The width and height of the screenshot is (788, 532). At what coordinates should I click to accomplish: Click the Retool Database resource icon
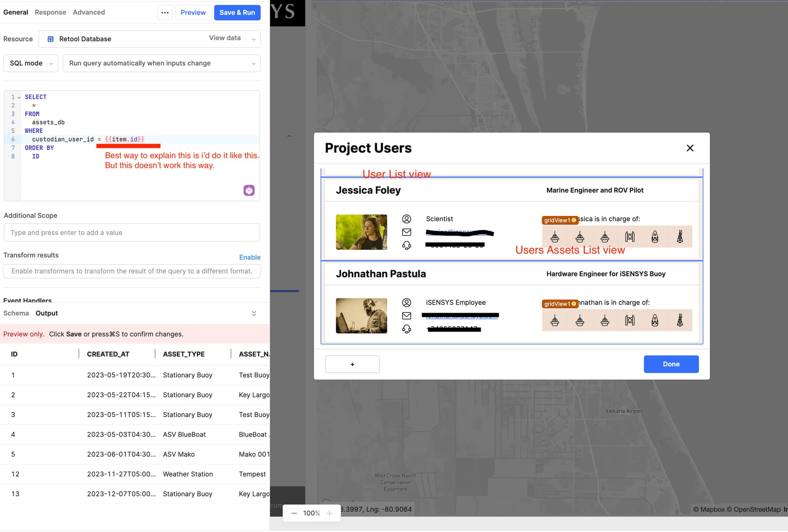tap(50, 39)
